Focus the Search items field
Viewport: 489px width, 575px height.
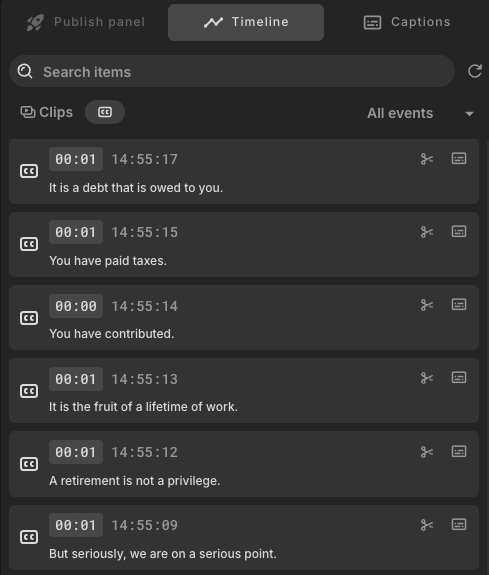click(x=232, y=71)
